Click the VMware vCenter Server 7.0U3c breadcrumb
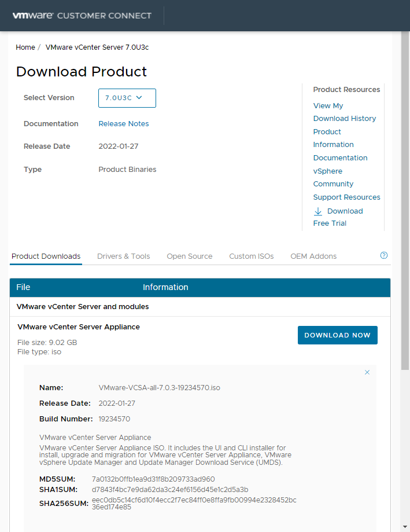 97,47
